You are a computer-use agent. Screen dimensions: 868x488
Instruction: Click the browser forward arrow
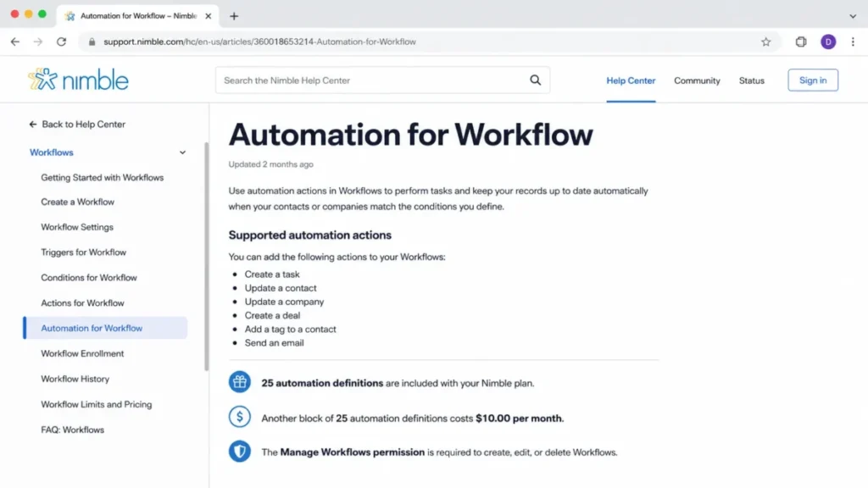pos(37,42)
